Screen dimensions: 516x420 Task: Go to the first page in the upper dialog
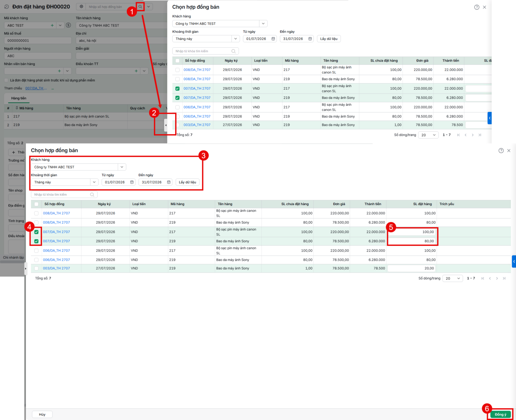tap(458, 135)
